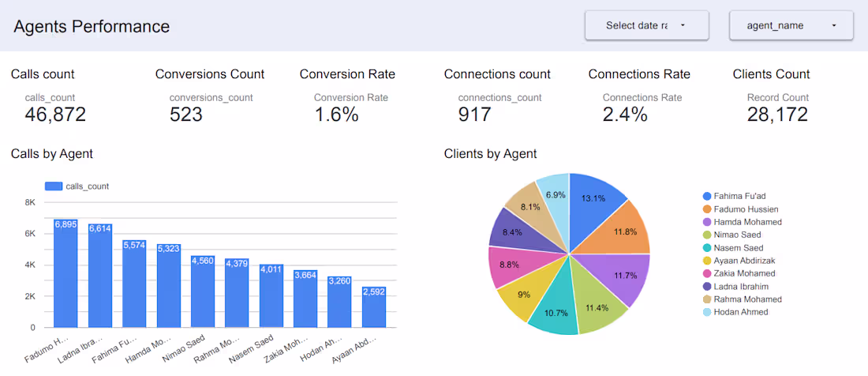Click the Zakia Mohamed legend label

(x=746, y=273)
